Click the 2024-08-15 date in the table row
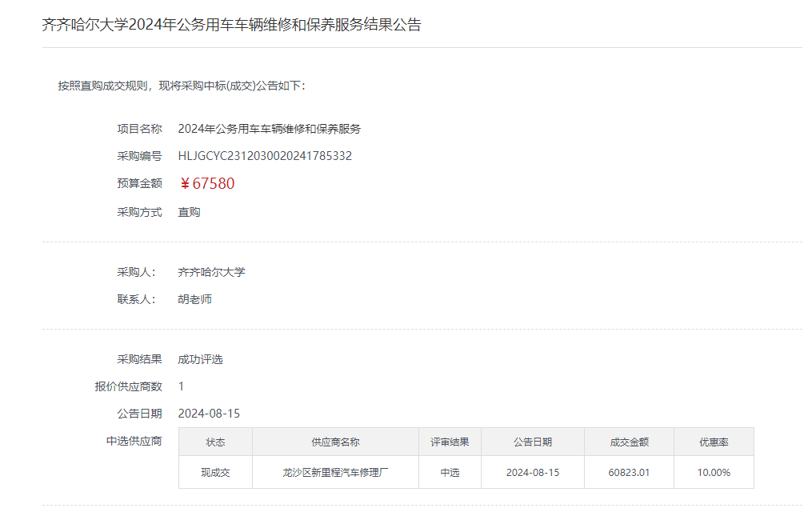This screenshot has width=812, height=508. (532, 472)
